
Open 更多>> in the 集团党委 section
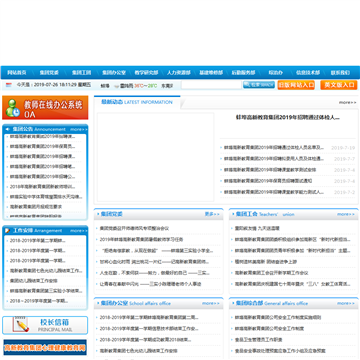[x=212, y=214]
